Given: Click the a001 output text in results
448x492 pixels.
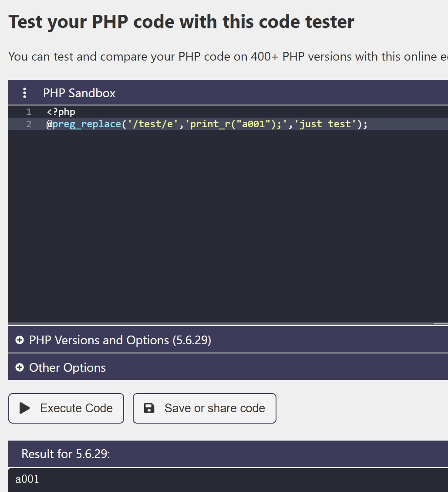Looking at the screenshot, I should [27, 479].
